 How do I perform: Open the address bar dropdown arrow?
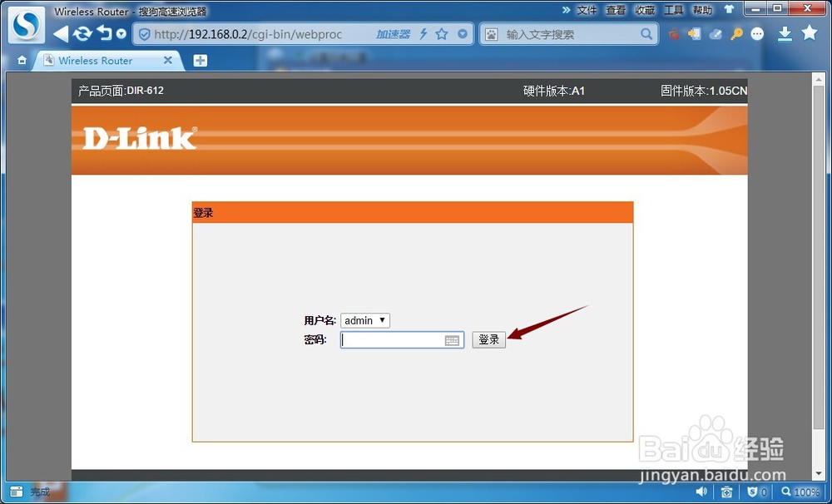463,34
